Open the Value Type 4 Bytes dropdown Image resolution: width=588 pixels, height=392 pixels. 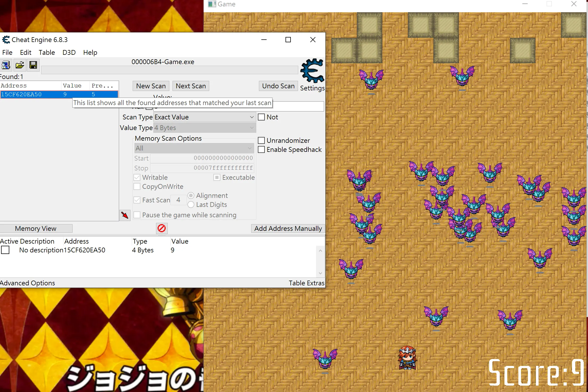pos(205,128)
